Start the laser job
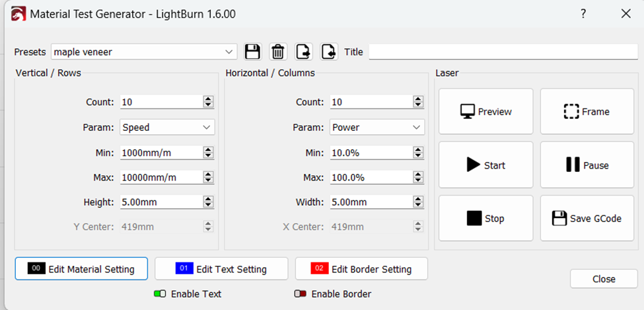Image resolution: width=644 pixels, height=310 pixels. pyautogui.click(x=486, y=165)
